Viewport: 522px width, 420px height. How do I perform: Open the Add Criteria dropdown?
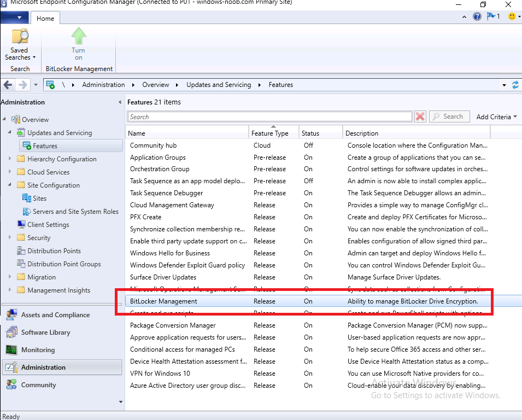click(x=496, y=117)
